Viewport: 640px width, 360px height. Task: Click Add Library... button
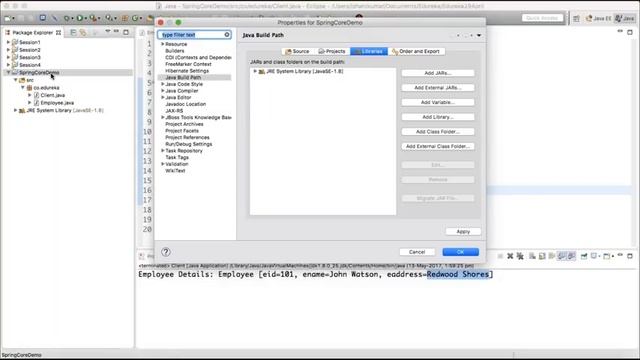point(438,117)
